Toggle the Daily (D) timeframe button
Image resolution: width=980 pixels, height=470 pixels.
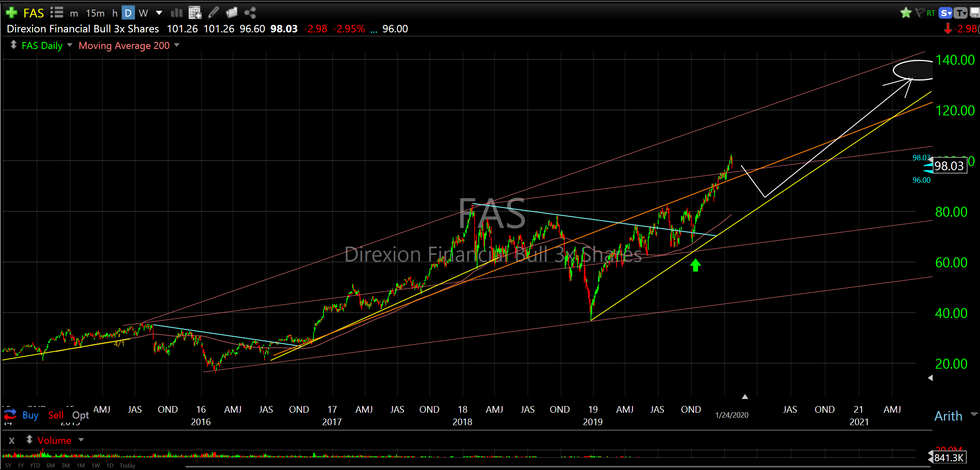pyautogui.click(x=128, y=13)
